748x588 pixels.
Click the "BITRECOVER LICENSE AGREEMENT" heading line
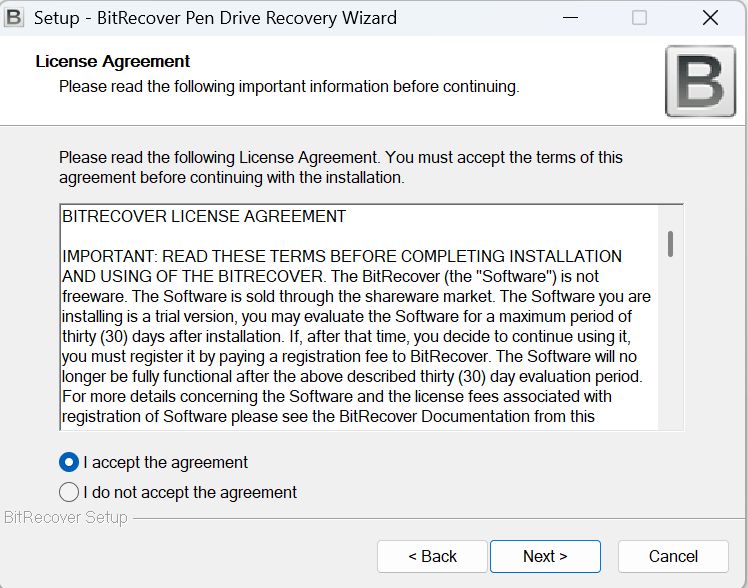[x=204, y=216]
